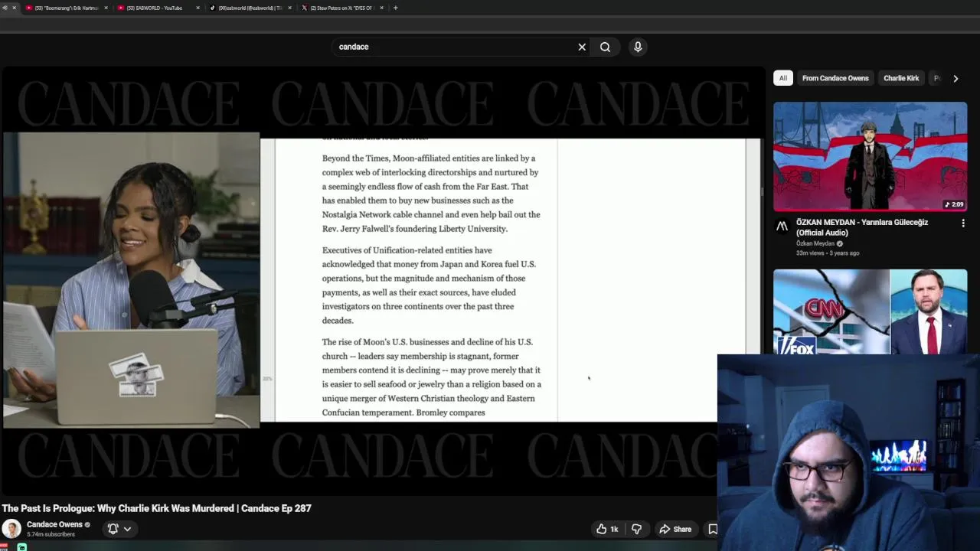Close the eabworld TikTok tab
This screenshot has height=551, width=980.
289,8
